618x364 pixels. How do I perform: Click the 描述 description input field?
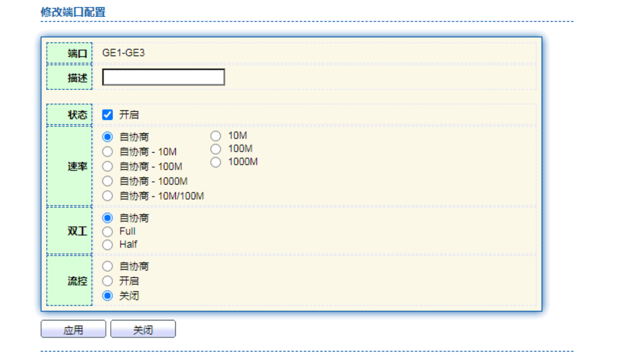(163, 77)
